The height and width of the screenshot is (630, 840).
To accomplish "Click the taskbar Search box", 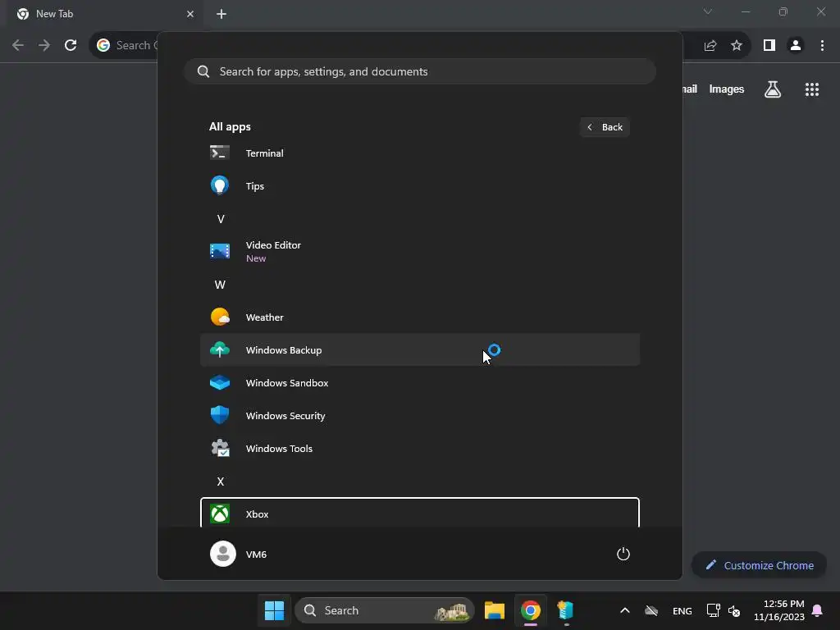I will coord(385,610).
